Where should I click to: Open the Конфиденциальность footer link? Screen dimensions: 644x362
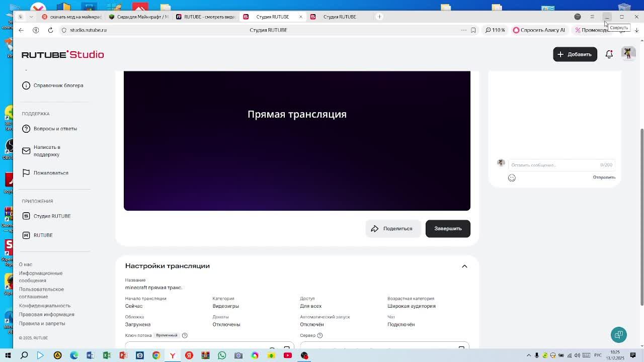tap(45, 306)
